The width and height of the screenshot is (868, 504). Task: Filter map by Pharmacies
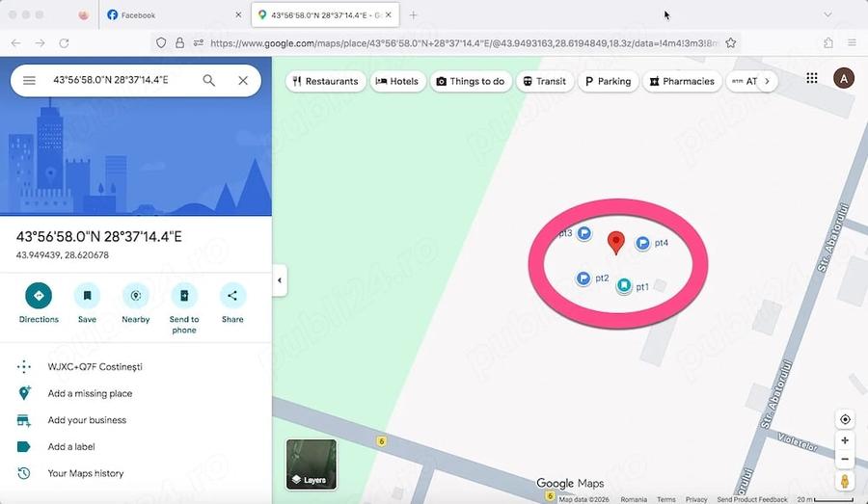click(682, 81)
